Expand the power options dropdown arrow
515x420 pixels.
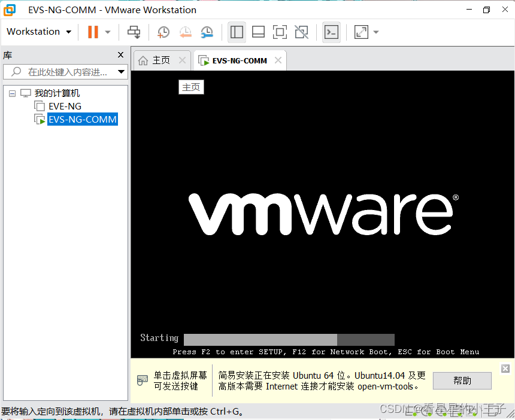click(108, 32)
